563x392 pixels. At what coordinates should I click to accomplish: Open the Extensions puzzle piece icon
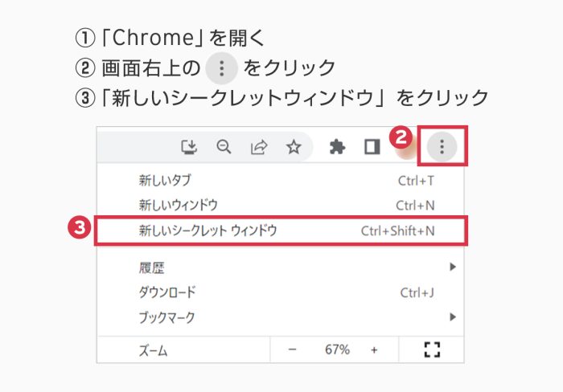coord(338,147)
